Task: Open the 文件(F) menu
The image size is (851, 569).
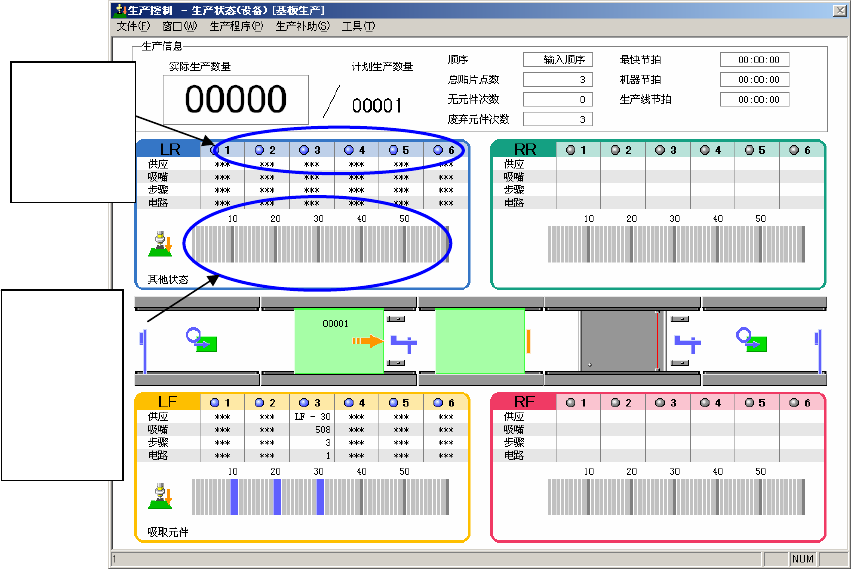Action: point(133,26)
